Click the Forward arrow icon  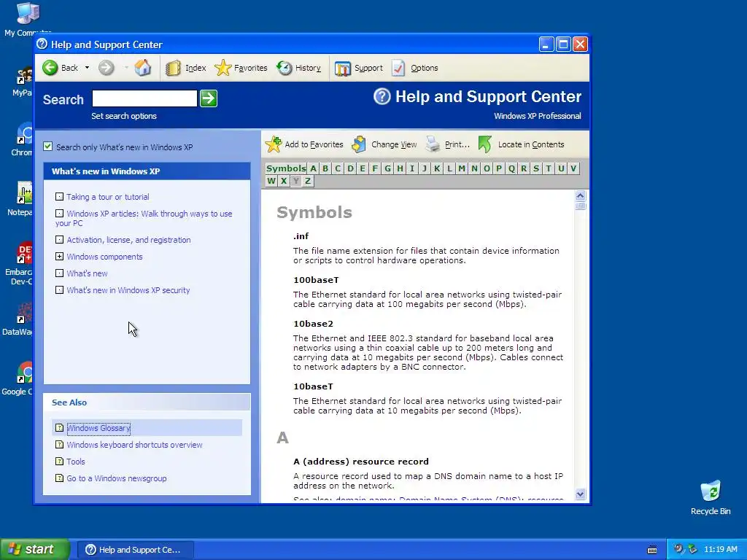(x=107, y=68)
